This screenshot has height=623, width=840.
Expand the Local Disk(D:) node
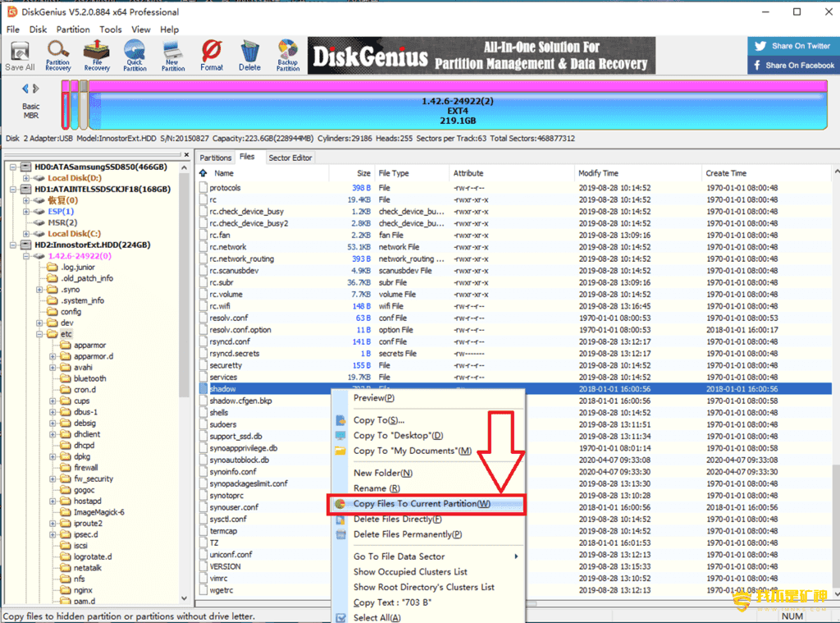(25, 178)
